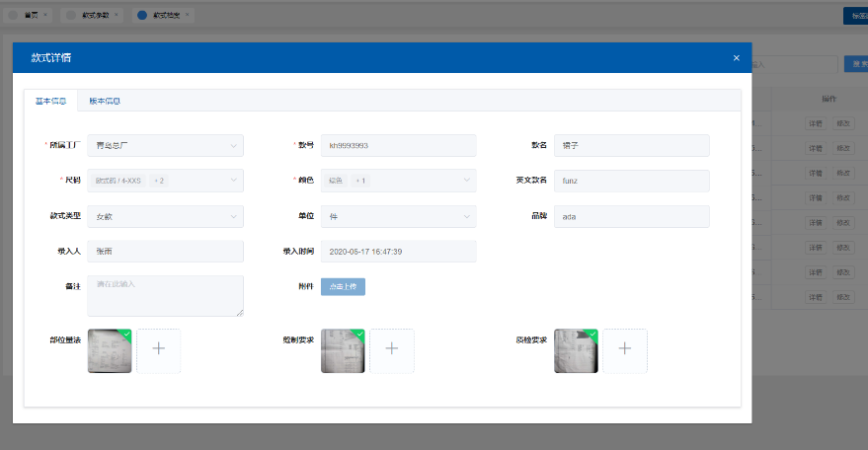Expand the 颜色 color dropdown
Image resolution: width=868 pixels, height=450 pixels.
pos(398,181)
